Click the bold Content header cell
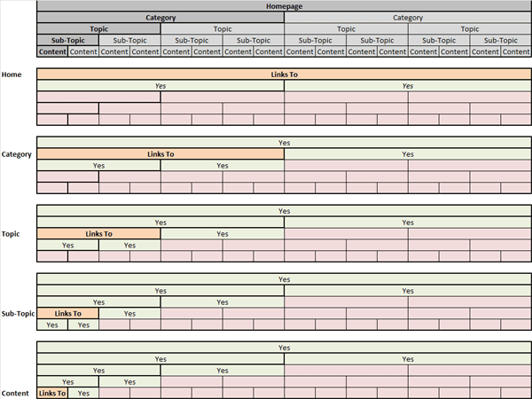This screenshot has width=532, height=399. pyautogui.click(x=52, y=51)
